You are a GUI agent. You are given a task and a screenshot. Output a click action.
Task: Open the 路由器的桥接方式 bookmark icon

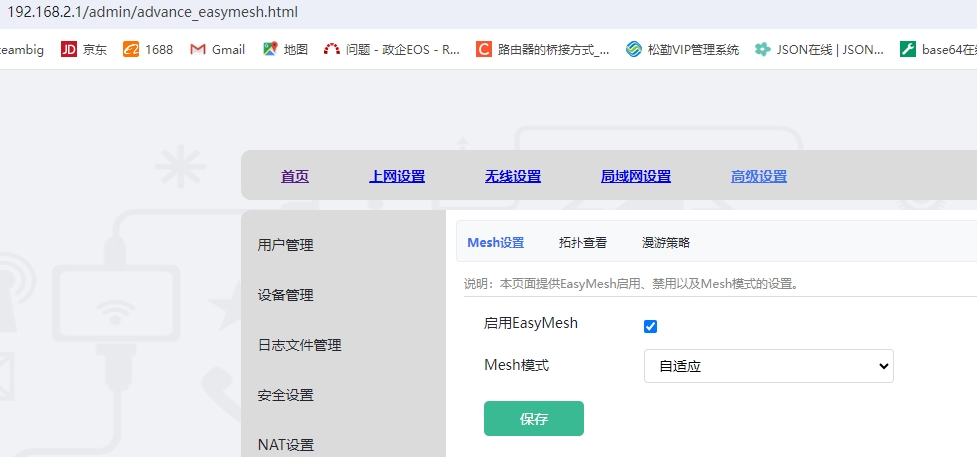(484, 49)
